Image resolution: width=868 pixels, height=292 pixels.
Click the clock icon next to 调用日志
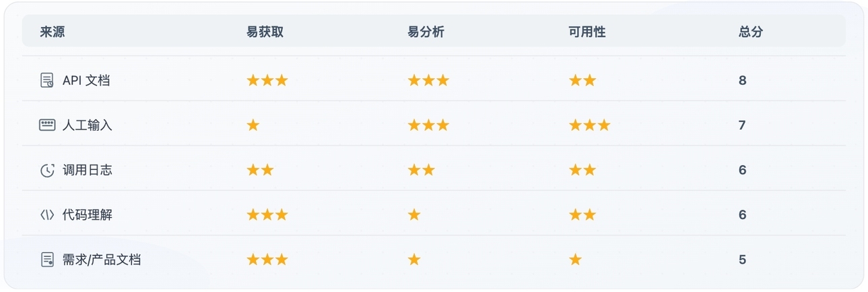tap(47, 171)
